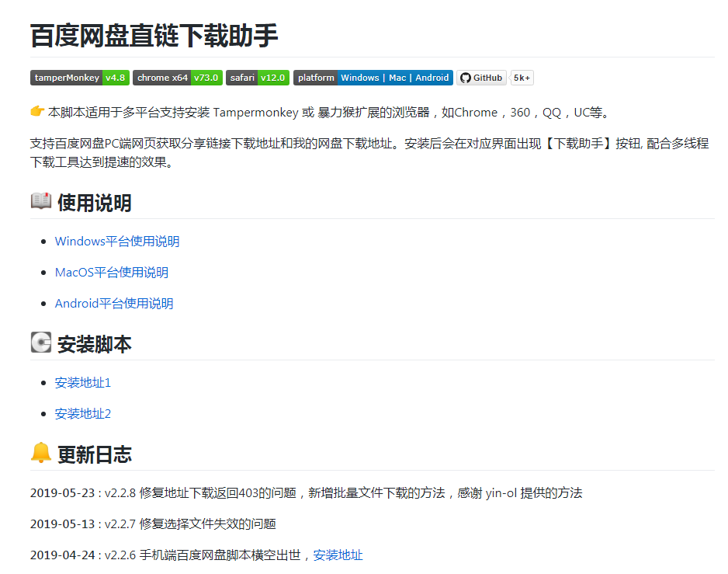Open the platform Windows | Mac | Android badge
The width and height of the screenshot is (728, 574).
[x=373, y=78]
